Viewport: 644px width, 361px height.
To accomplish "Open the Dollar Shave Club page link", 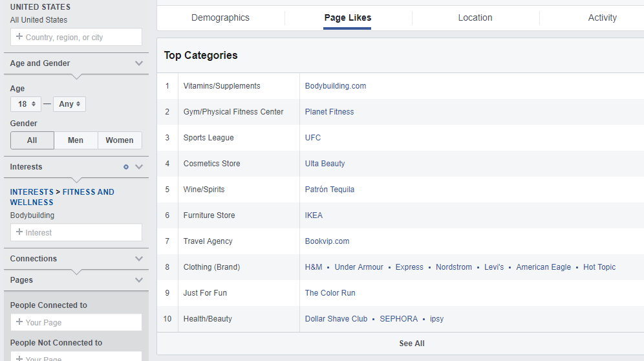I will (x=336, y=319).
